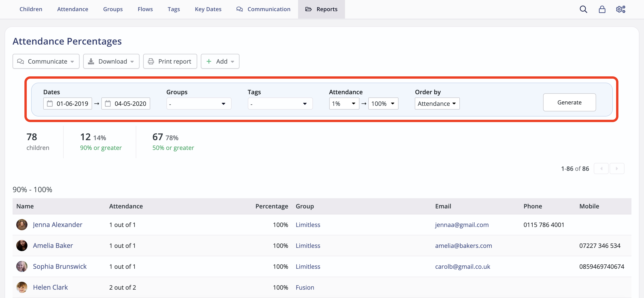Expand the maximum attendance 100% dropdown
Viewport: 644px width, 298px height.
(x=383, y=104)
